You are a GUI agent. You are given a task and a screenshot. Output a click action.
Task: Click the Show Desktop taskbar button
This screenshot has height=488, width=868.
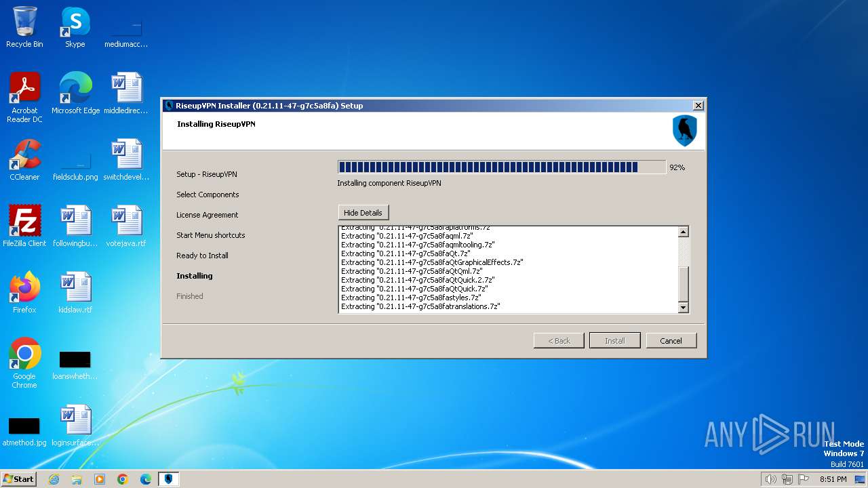860,479
